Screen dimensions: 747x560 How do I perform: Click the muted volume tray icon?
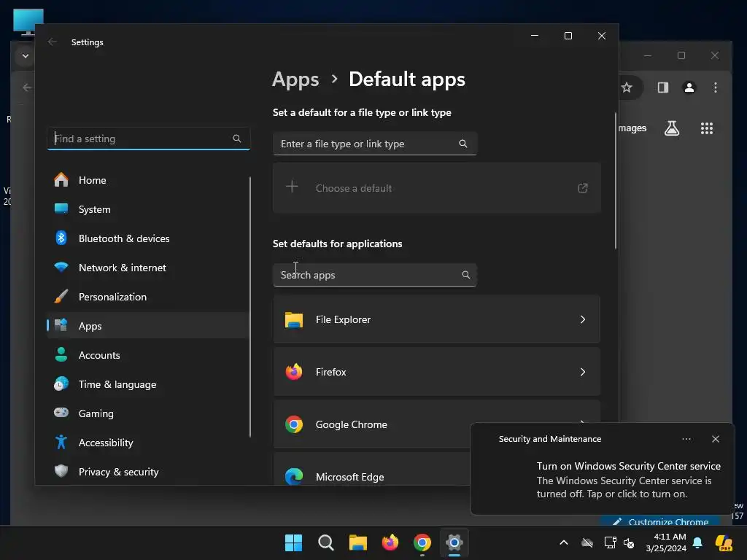pyautogui.click(x=629, y=542)
